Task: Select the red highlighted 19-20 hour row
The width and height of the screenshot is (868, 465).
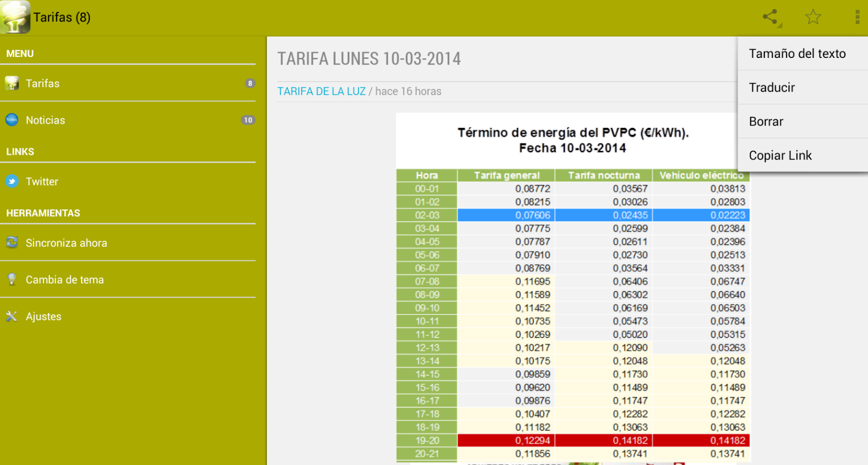Action: [573, 440]
